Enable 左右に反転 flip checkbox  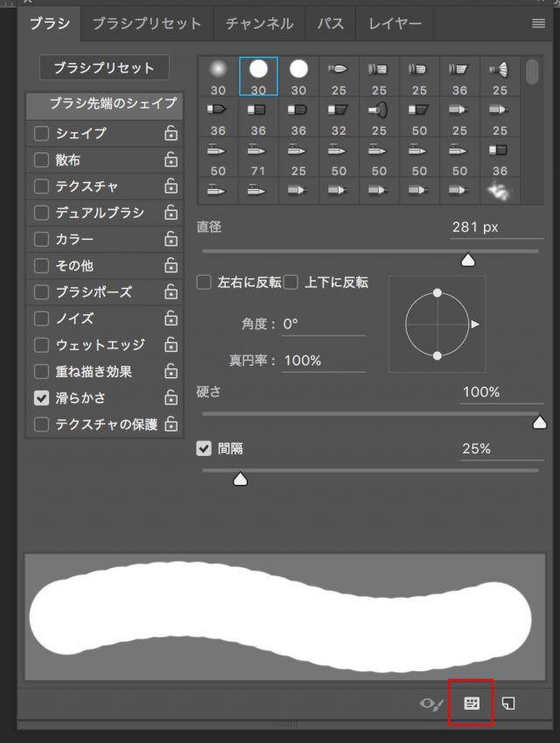[205, 282]
